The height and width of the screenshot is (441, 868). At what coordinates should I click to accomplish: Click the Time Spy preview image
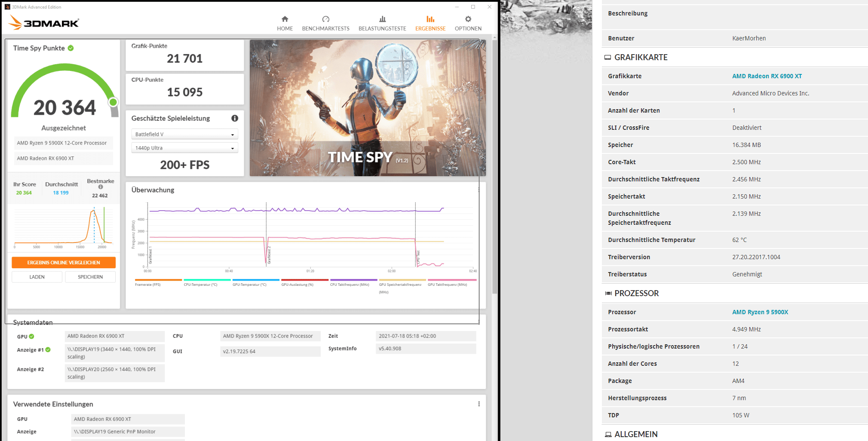point(368,108)
